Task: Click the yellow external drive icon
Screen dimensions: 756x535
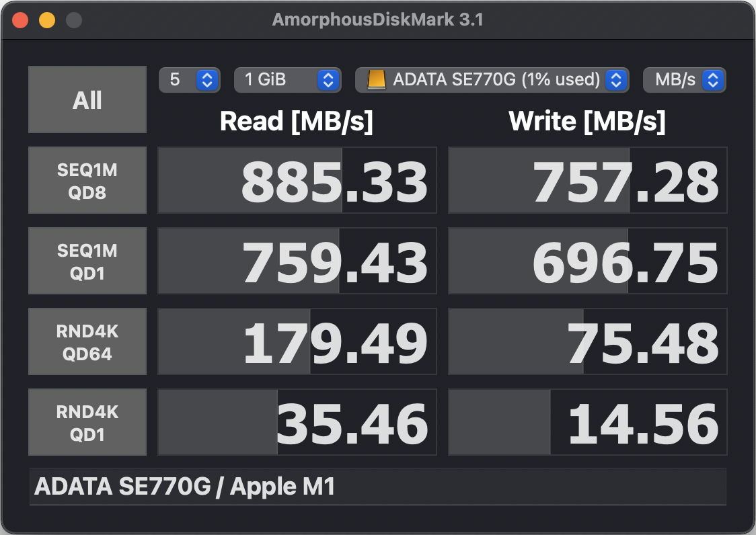Action: [377, 80]
